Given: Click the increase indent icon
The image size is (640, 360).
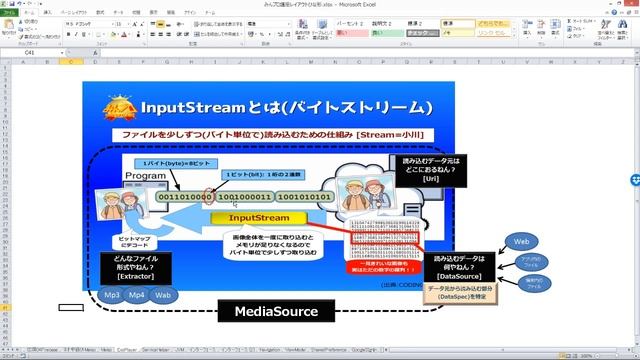Looking at the screenshot, I should coord(186,35).
